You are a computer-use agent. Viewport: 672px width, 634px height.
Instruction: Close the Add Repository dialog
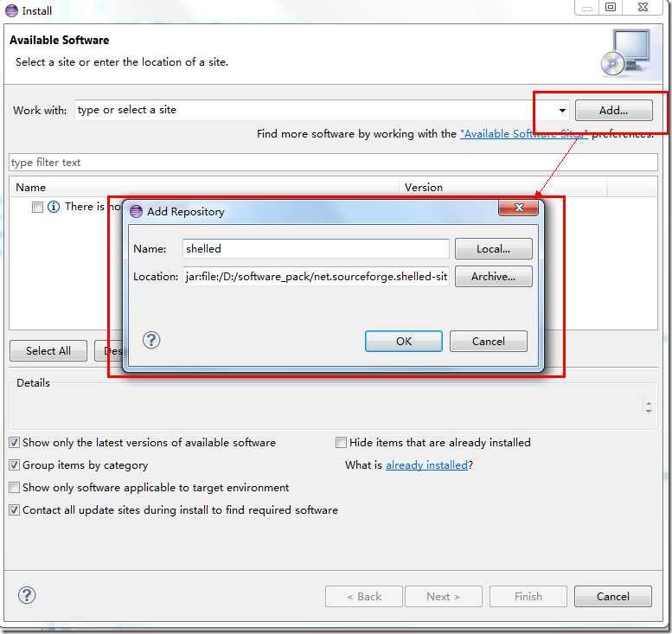519,208
